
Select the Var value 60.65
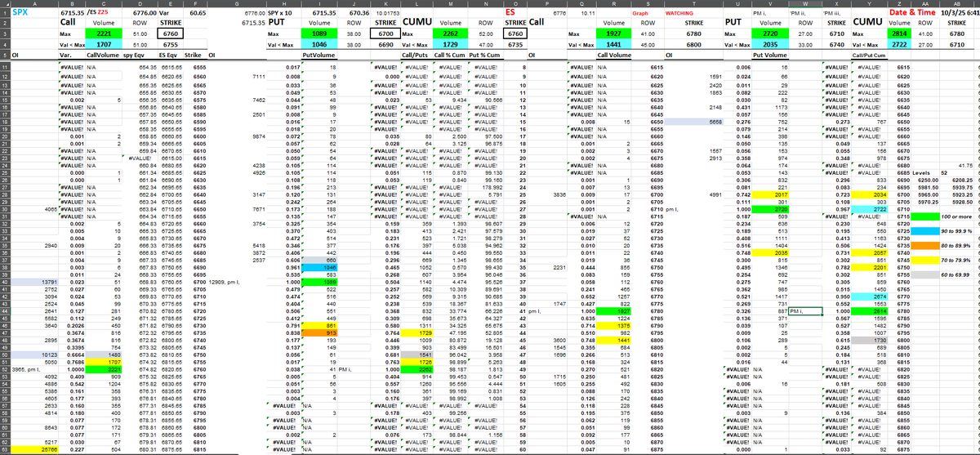point(197,14)
